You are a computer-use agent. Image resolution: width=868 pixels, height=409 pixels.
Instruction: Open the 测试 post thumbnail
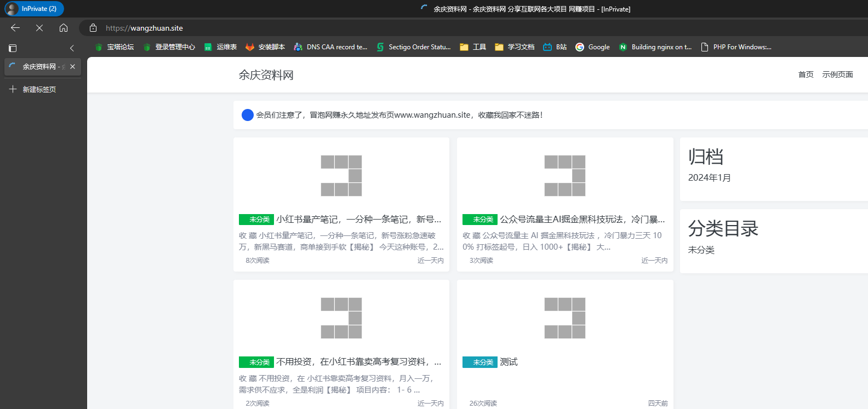[565, 318]
